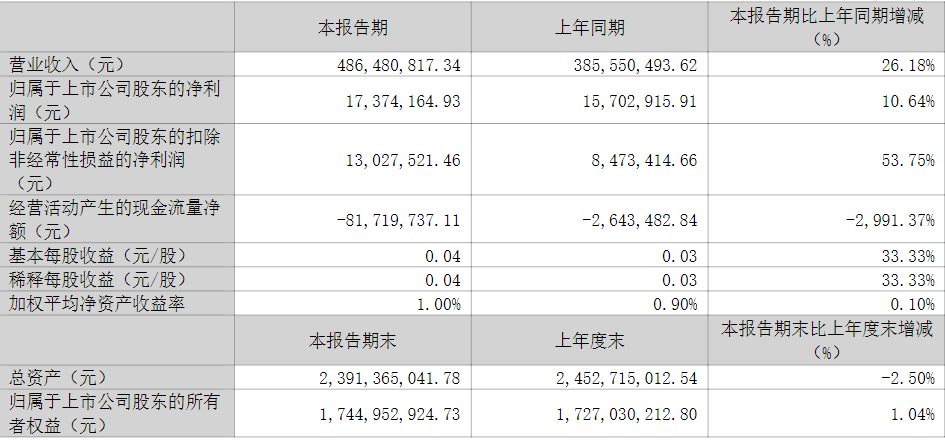The width and height of the screenshot is (945, 440).
Task: Click equity value 1,744,952,924.73
Action: (385, 414)
